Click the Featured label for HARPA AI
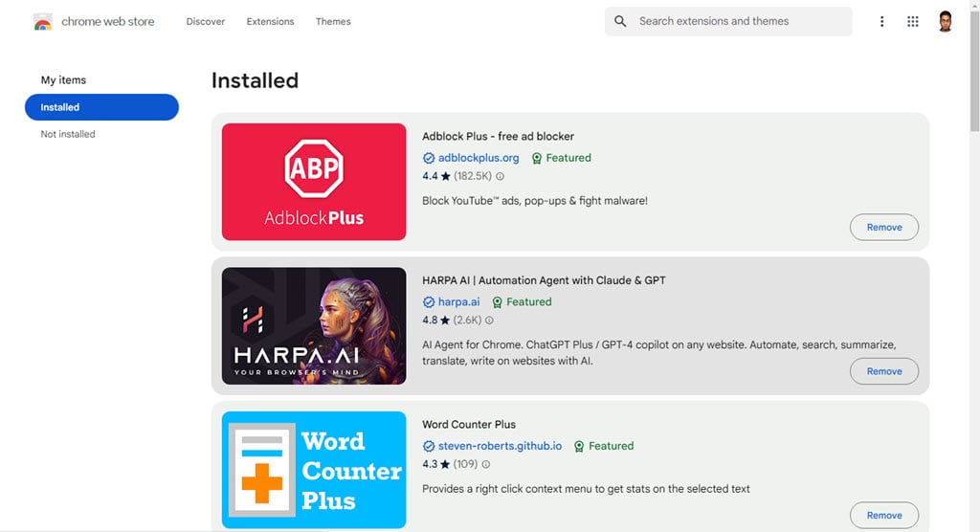This screenshot has height=532, width=980. pyautogui.click(x=528, y=302)
